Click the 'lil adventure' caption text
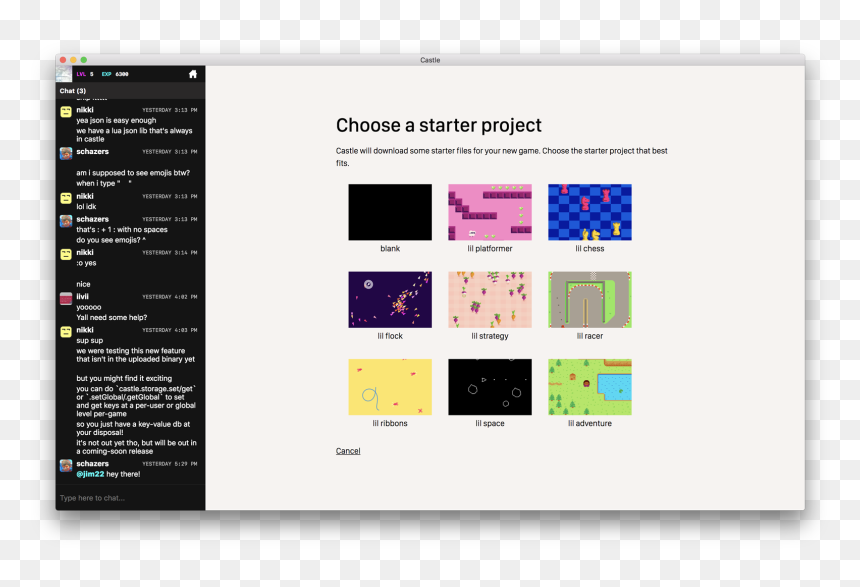860x587 pixels. [590, 423]
